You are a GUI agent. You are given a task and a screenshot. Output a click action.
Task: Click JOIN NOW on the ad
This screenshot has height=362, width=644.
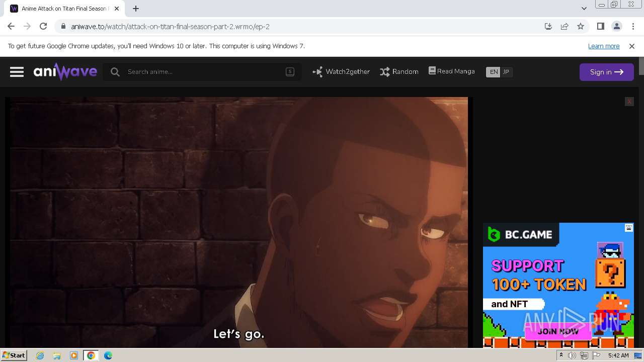point(558,331)
